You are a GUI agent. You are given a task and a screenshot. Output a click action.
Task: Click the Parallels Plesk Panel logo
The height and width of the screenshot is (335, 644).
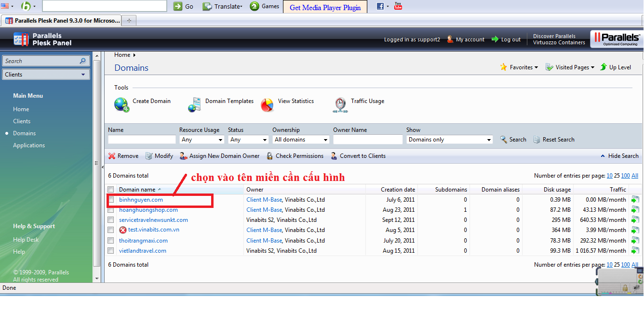42,39
